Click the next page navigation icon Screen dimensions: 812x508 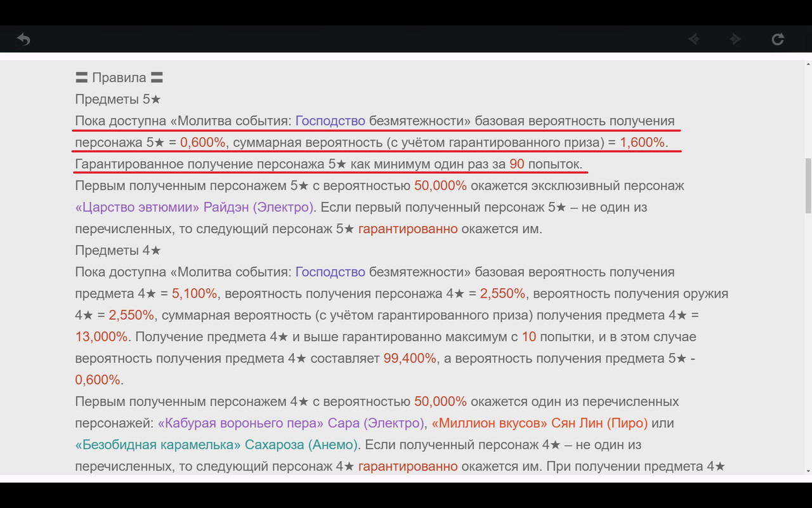[735, 39]
